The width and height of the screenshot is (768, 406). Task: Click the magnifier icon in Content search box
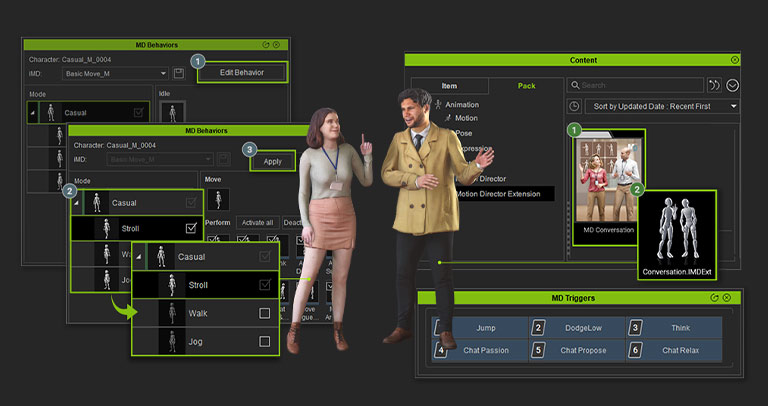(x=576, y=85)
